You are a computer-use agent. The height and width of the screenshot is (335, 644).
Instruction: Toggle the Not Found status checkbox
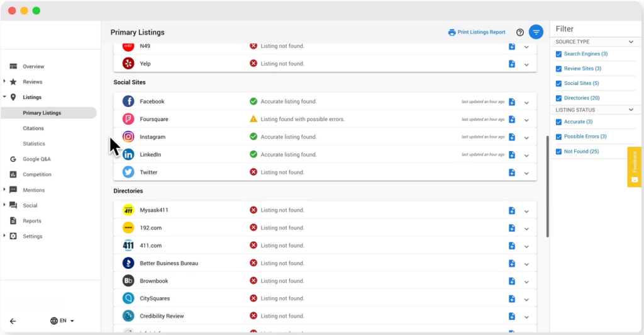[x=559, y=151]
